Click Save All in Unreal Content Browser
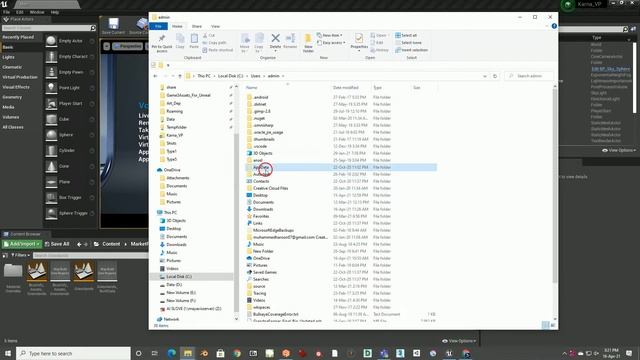 (x=57, y=244)
